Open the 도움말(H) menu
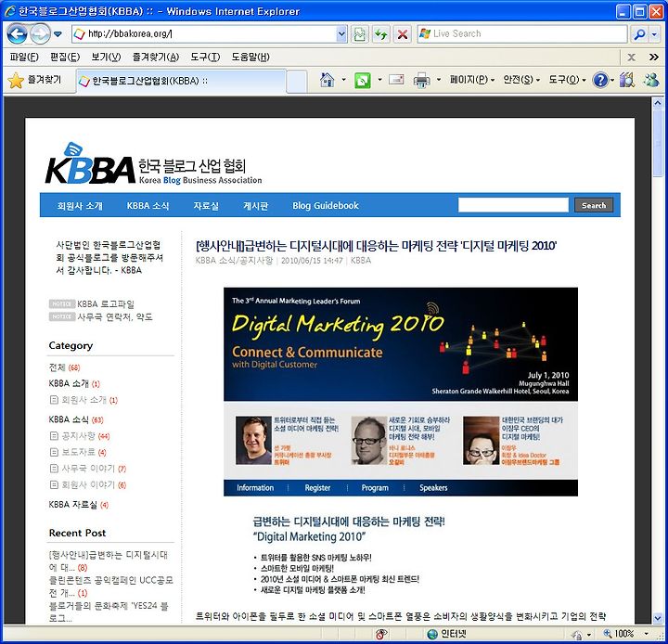Screen dimensions: 668x644 pos(250,58)
